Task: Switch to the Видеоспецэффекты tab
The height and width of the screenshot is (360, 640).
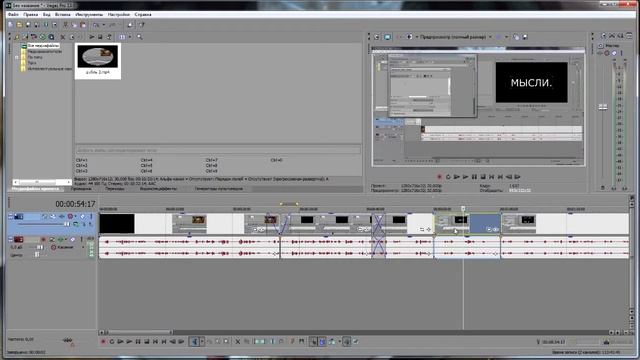Action: click(x=158, y=189)
